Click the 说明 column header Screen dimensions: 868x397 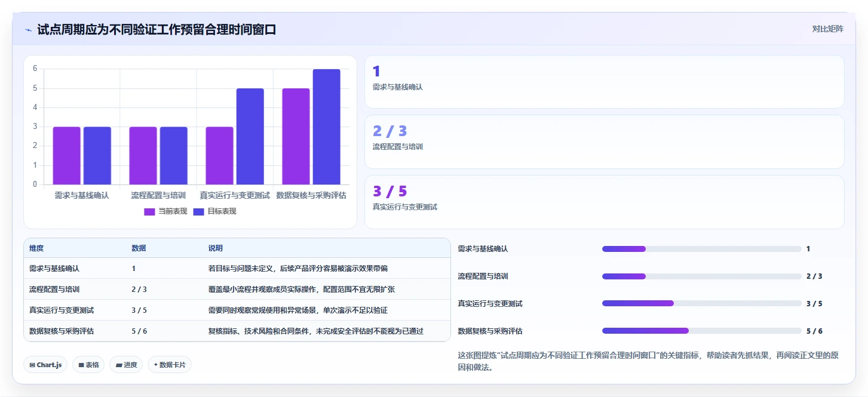[x=216, y=248]
